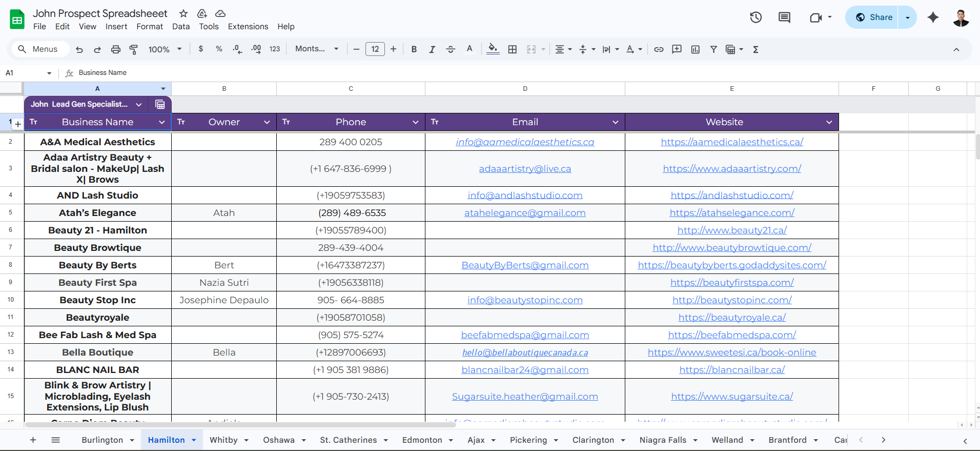Screen dimensions: 980x451
Task: Switch to the Edmonton sheet tab
Action: coord(422,440)
